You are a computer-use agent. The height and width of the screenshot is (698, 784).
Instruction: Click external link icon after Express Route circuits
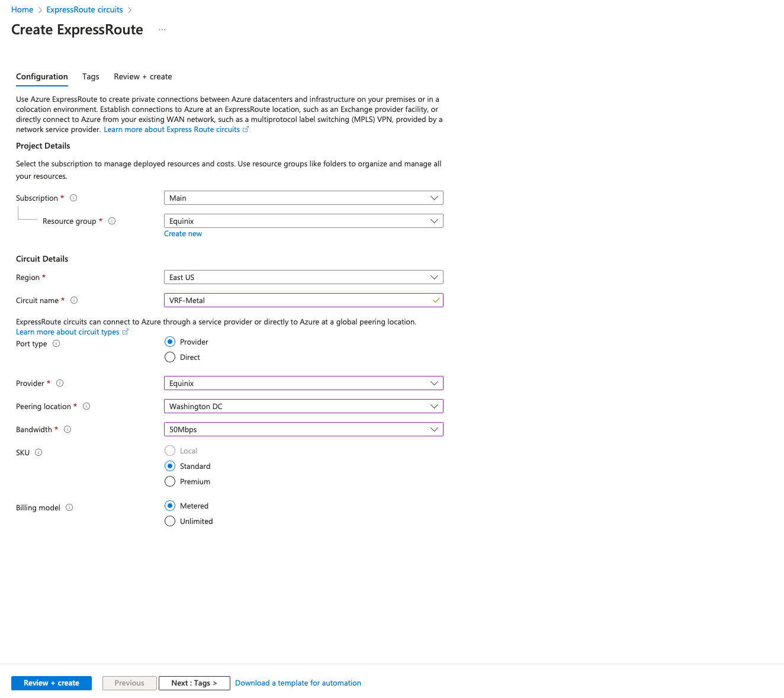(x=246, y=129)
